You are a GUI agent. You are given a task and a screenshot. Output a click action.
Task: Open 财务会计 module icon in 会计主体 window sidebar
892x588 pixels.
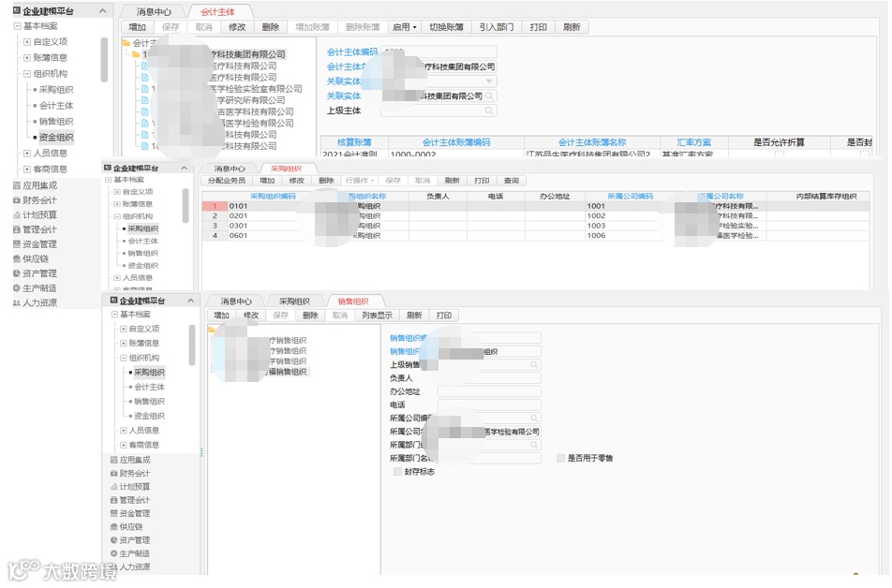pos(17,200)
